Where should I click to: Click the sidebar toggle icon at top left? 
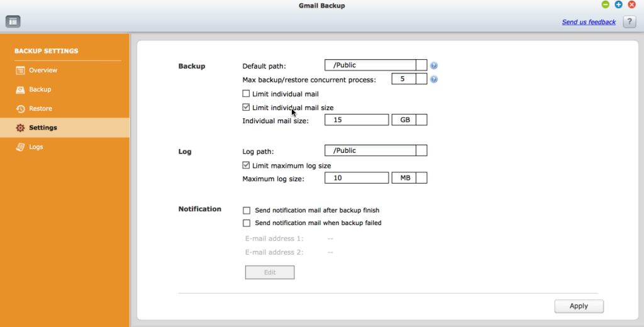click(x=13, y=21)
